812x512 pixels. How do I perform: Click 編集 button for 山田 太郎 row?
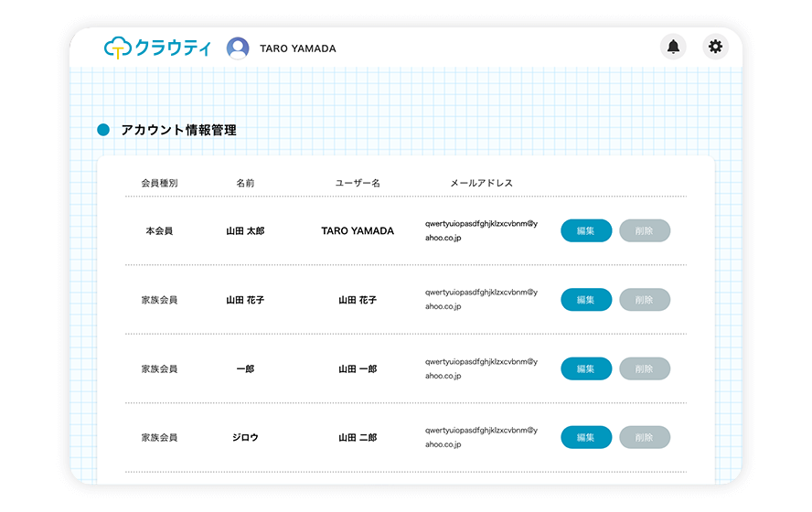tap(585, 231)
